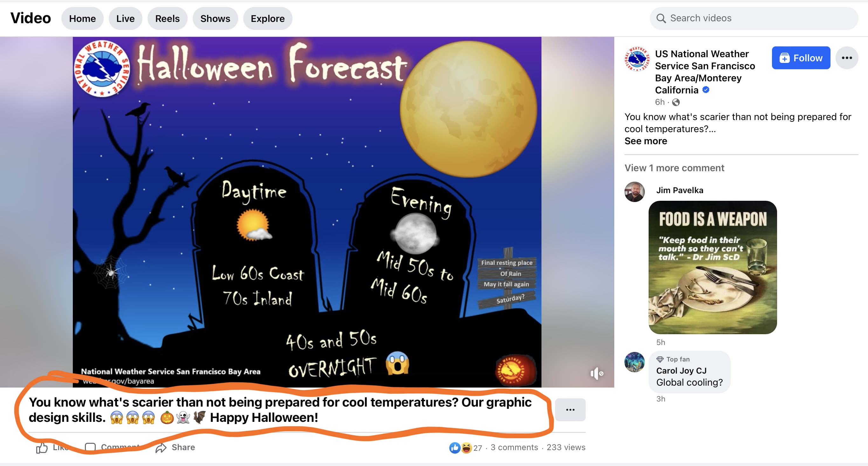Expand the post text with See more
This screenshot has height=466, width=868.
tap(646, 141)
